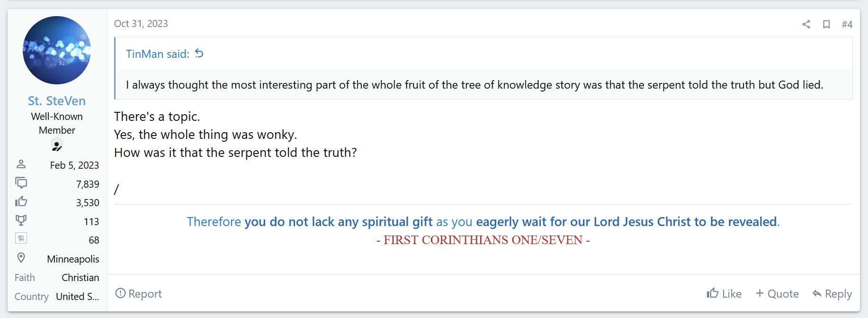
Task: Click the reaction score thumbs-up icon in sidebar
Action: (x=21, y=202)
